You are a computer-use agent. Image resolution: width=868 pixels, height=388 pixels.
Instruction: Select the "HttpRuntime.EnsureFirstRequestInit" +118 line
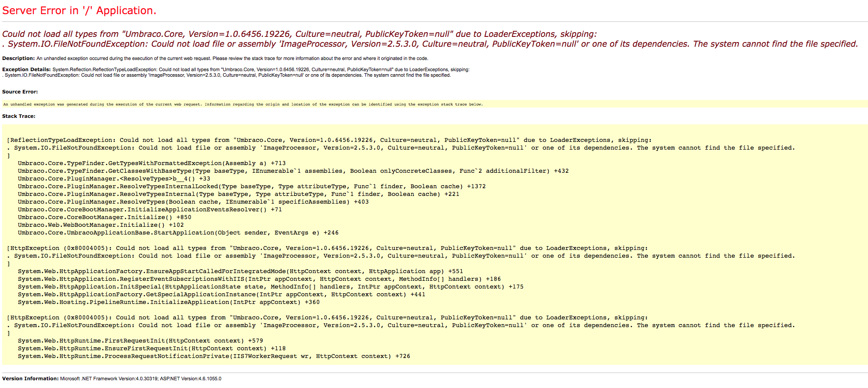[152, 349]
